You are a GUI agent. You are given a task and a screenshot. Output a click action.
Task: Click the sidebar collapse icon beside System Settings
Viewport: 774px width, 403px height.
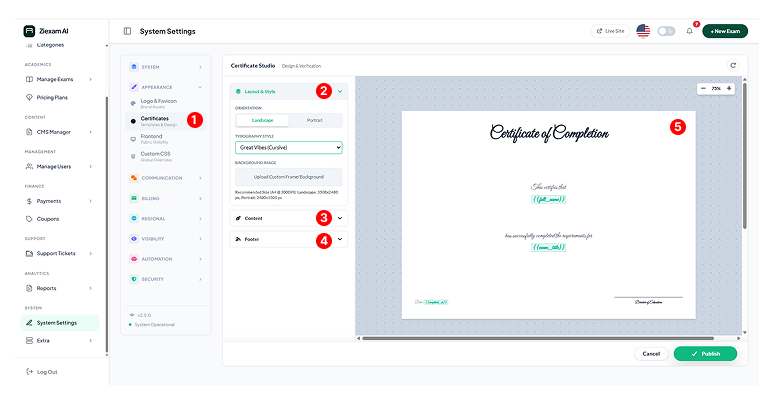[127, 31]
